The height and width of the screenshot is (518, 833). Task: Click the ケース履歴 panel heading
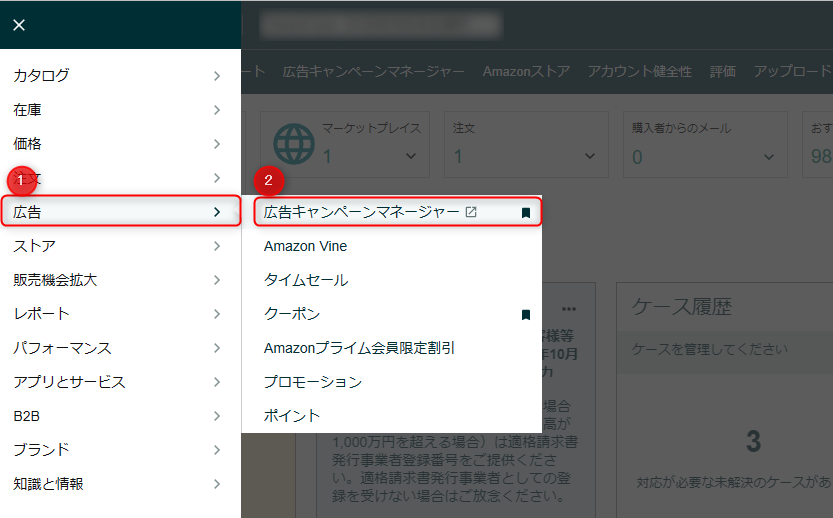(682, 307)
